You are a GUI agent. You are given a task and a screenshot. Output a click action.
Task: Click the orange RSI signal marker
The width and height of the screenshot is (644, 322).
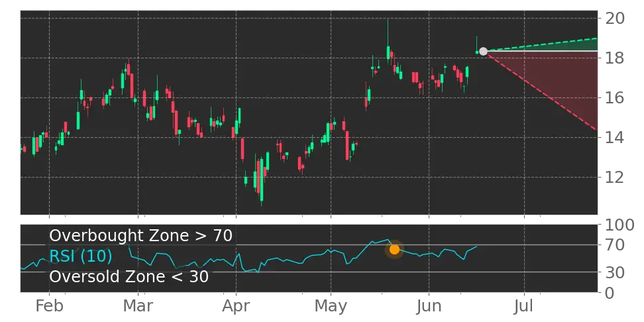pos(394,249)
